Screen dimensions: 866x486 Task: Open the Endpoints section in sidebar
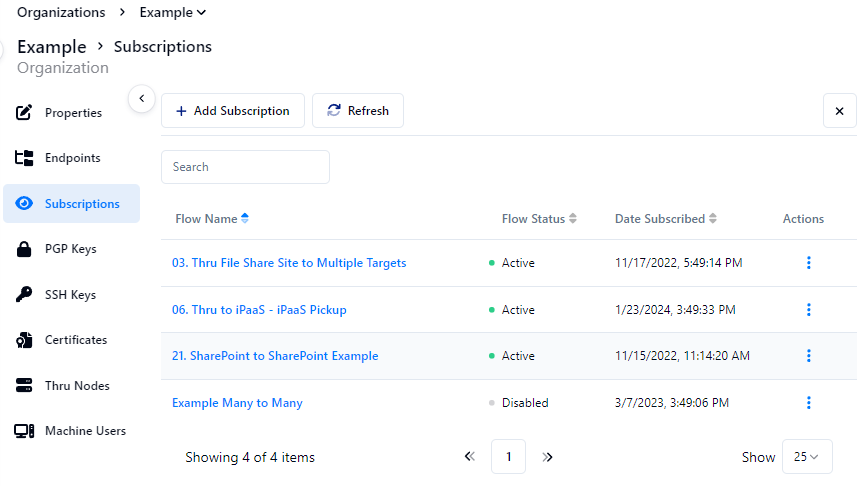72,158
